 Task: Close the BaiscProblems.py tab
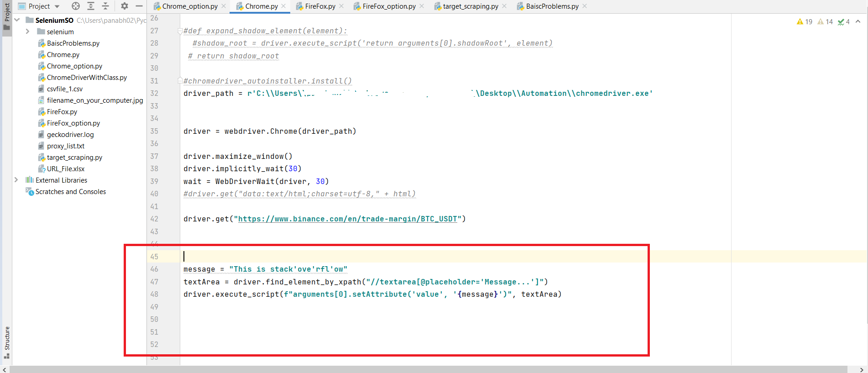coord(585,6)
